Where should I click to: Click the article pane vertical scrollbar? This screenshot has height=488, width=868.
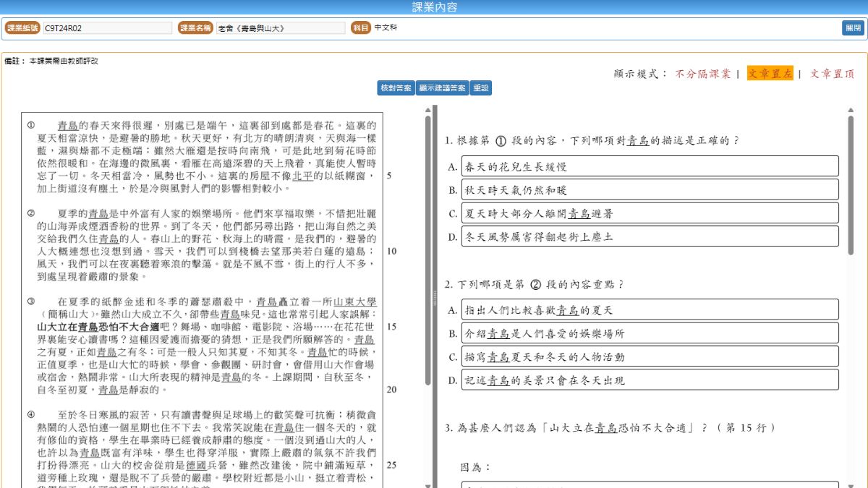[x=427, y=246]
